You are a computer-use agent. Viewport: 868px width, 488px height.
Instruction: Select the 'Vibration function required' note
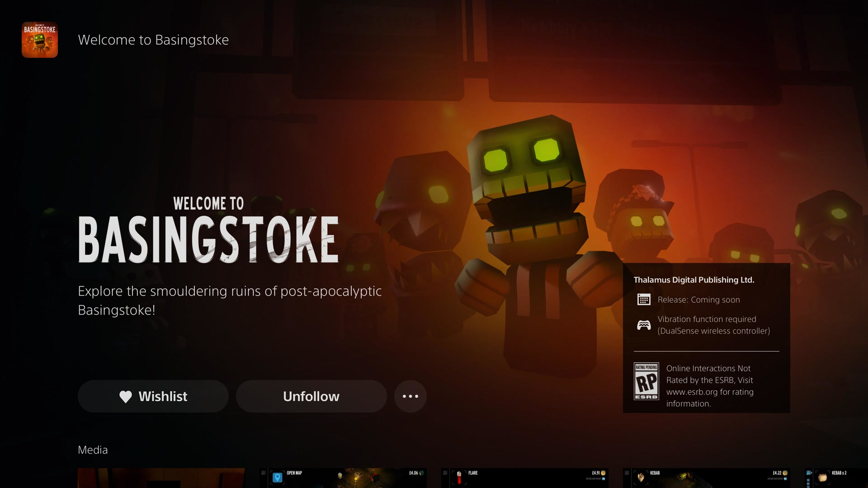pyautogui.click(x=714, y=325)
